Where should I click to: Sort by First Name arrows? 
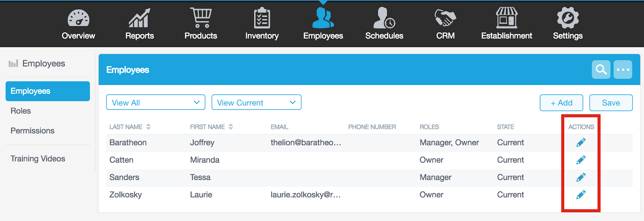231,127
